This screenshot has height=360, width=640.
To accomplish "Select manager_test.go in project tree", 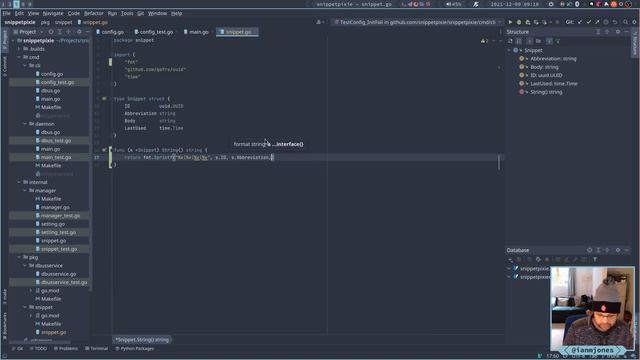I will coord(60,216).
